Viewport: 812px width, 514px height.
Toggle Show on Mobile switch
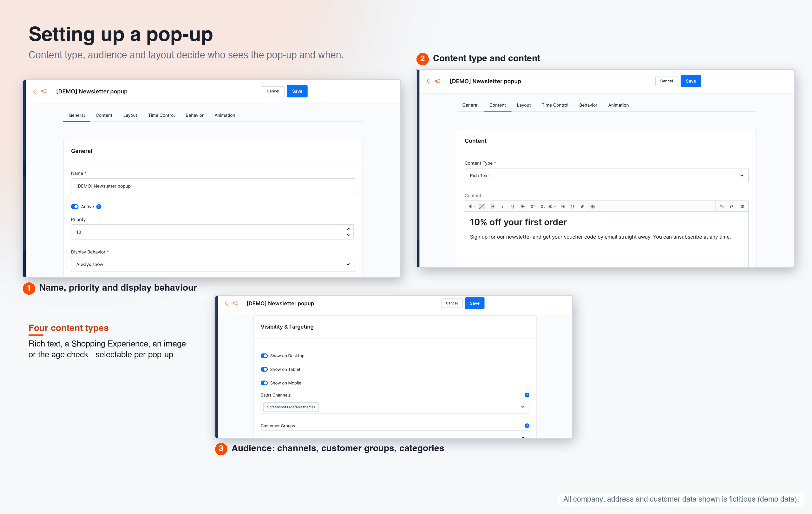(264, 383)
